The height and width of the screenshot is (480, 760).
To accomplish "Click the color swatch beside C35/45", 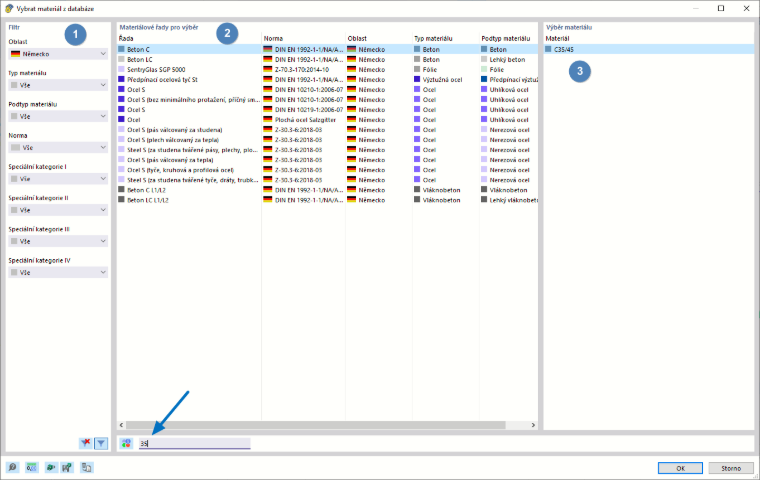I will tap(548, 49).
